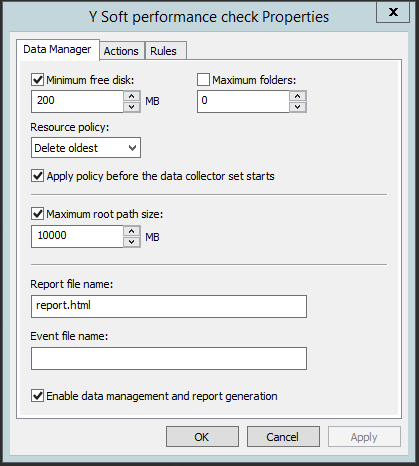The height and width of the screenshot is (466, 419).
Task: Decrease the Minimum free disk value
Action: pyautogui.click(x=132, y=107)
